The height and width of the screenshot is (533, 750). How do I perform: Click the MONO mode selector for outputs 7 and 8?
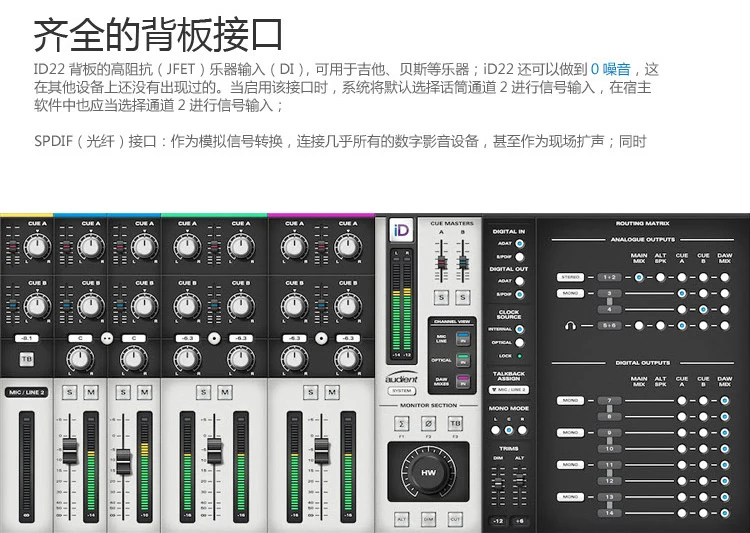[570, 400]
